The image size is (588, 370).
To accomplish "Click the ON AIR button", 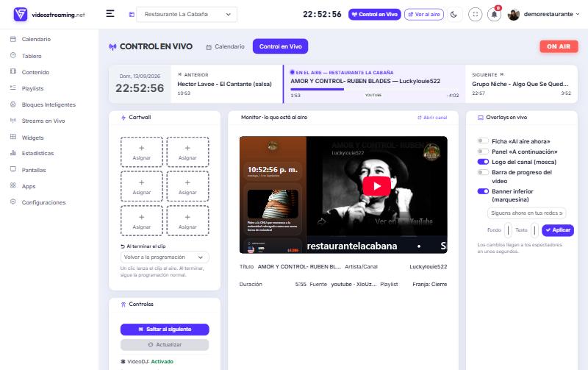I will click(x=559, y=46).
